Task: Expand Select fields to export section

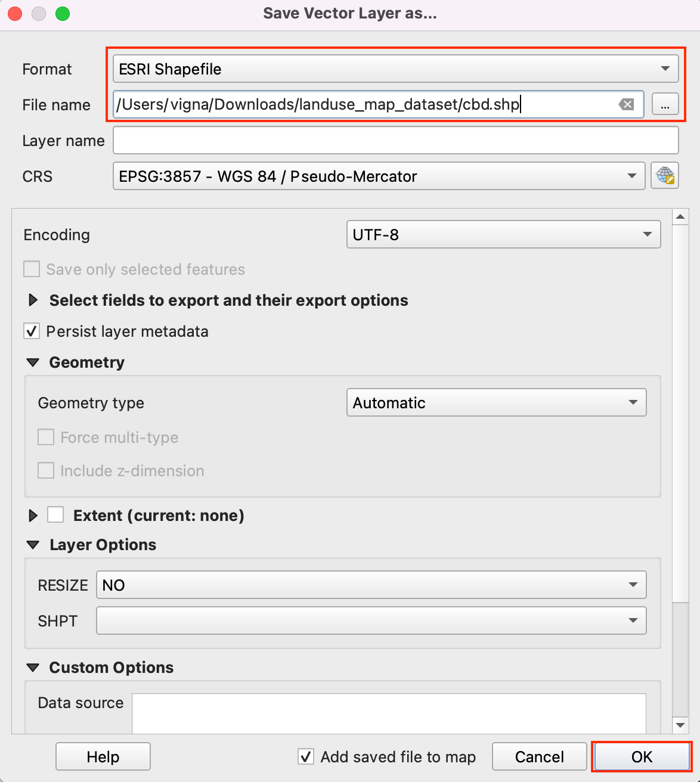Action: pos(33,300)
